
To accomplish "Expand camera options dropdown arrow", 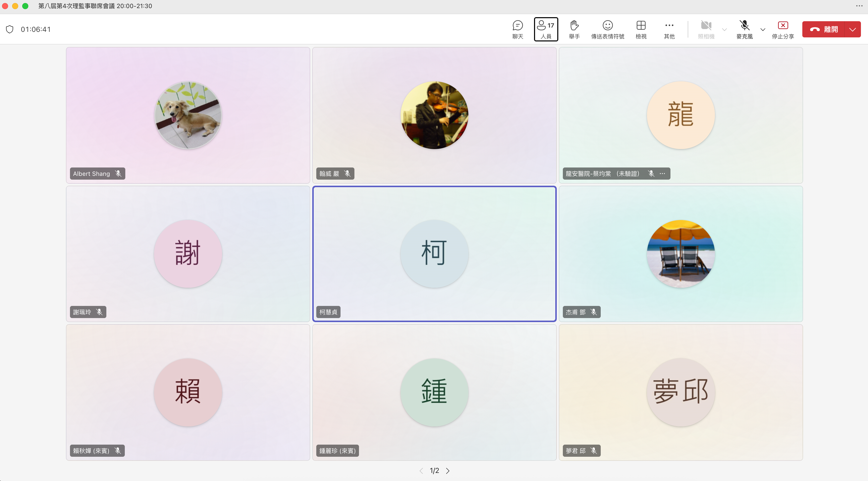I will pos(725,30).
